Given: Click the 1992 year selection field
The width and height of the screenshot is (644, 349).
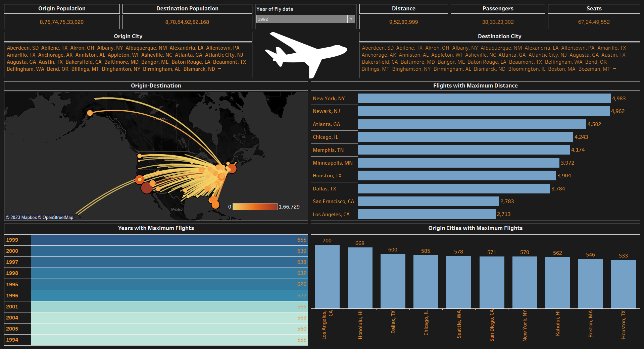Looking at the screenshot, I should (301, 19).
